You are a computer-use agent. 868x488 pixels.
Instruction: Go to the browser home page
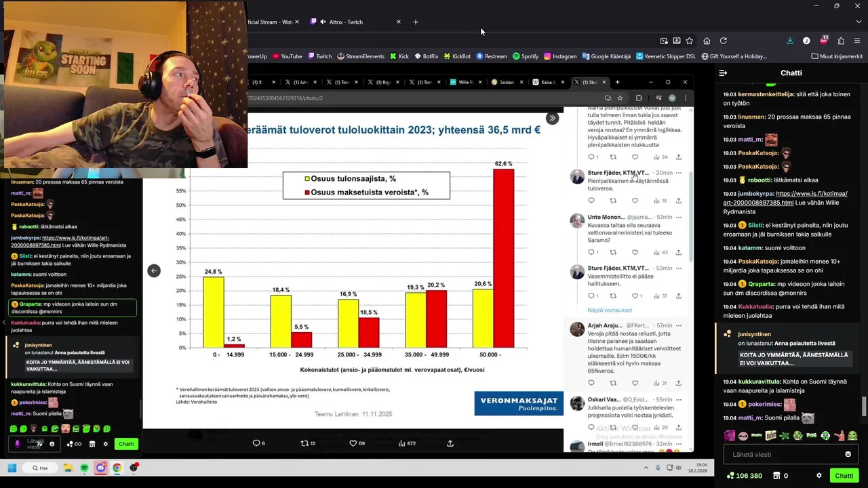(x=707, y=41)
